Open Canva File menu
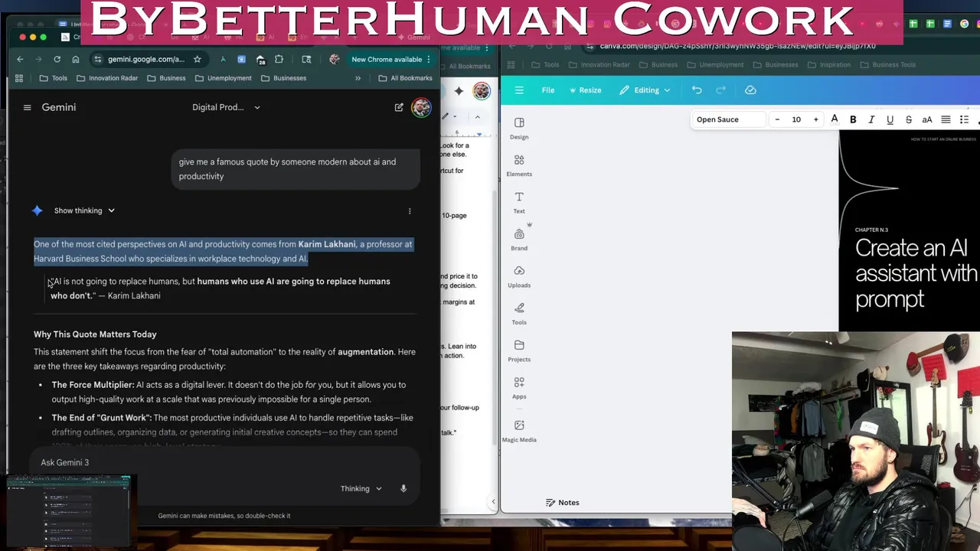 tap(548, 90)
